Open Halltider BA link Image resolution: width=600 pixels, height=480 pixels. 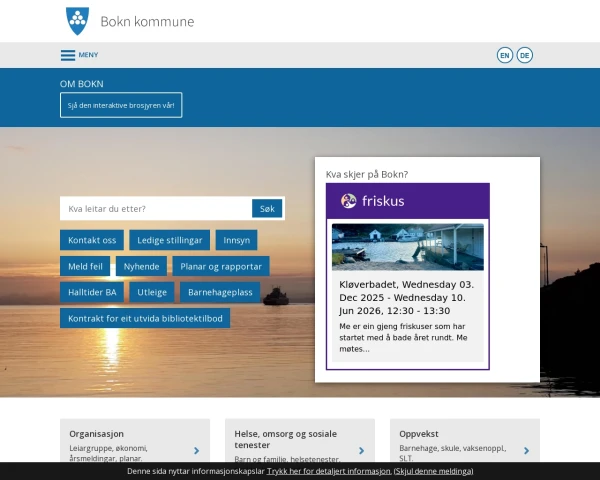(92, 292)
